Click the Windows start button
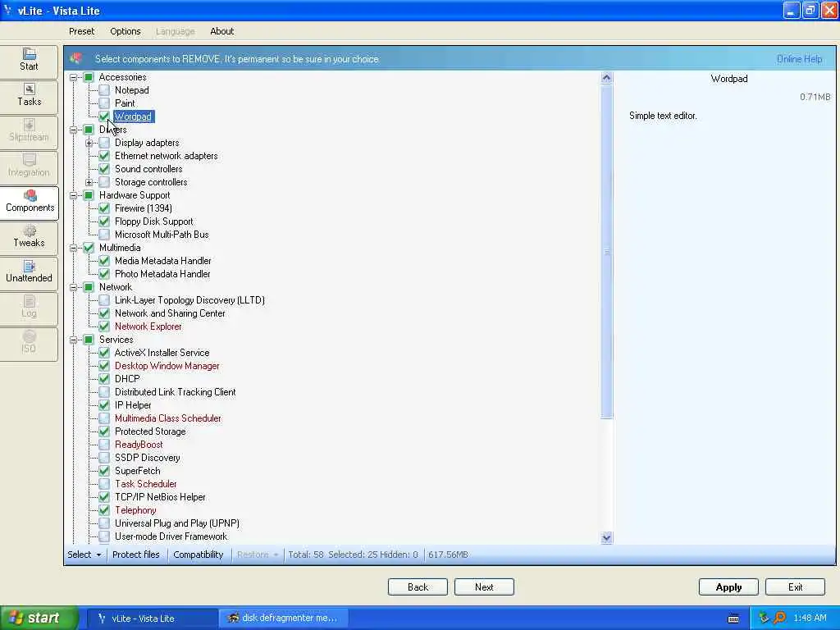The height and width of the screenshot is (630, 840). (39, 618)
